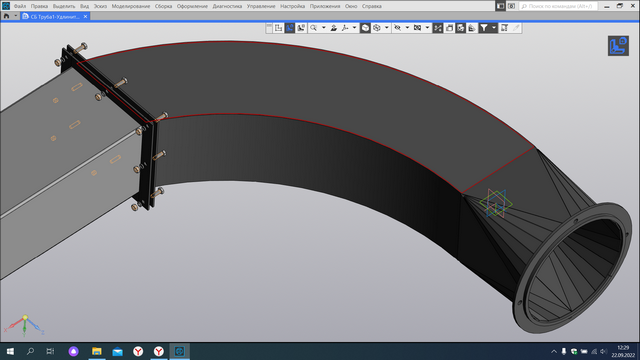The image size is (640, 360).
Task: Go to the home start page icon
Action: (x=6, y=17)
